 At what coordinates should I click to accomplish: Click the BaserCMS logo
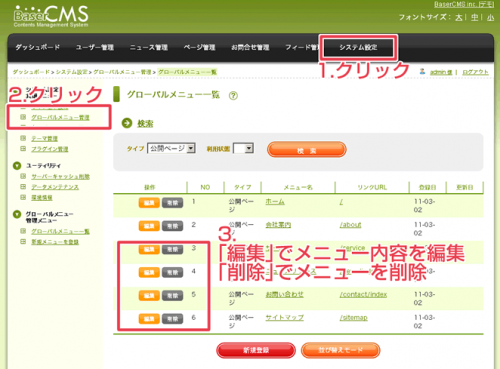click(51, 16)
